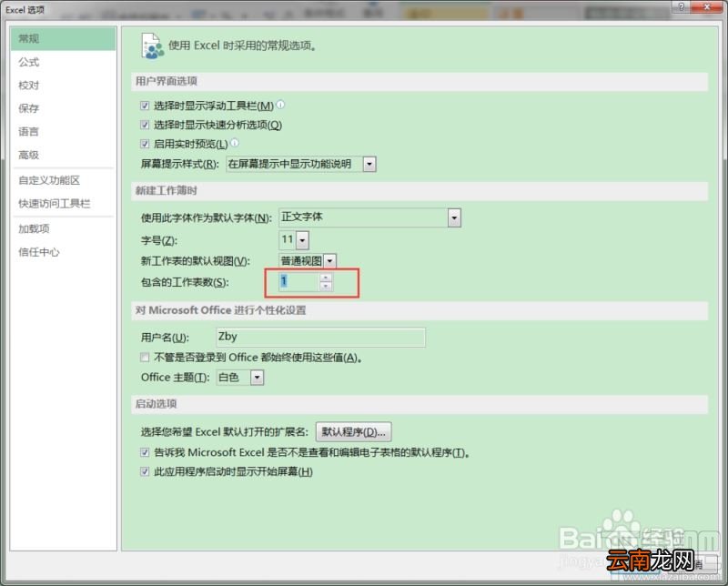Click the help button in title bar

point(681,7)
